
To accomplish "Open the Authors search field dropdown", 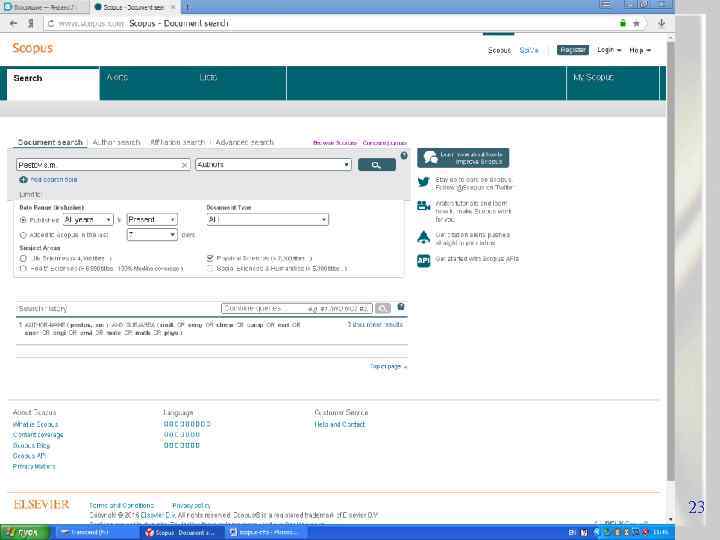I will tap(273, 164).
